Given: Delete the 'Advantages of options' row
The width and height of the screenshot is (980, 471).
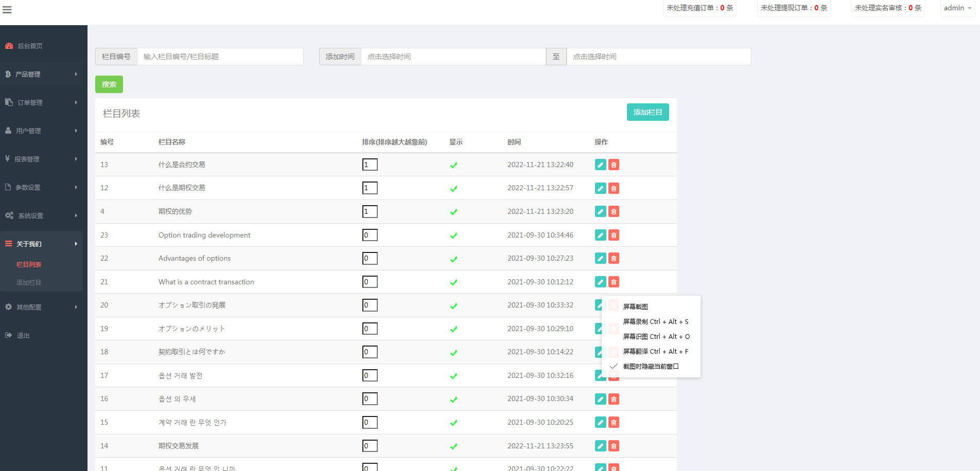Looking at the screenshot, I should coord(614,258).
